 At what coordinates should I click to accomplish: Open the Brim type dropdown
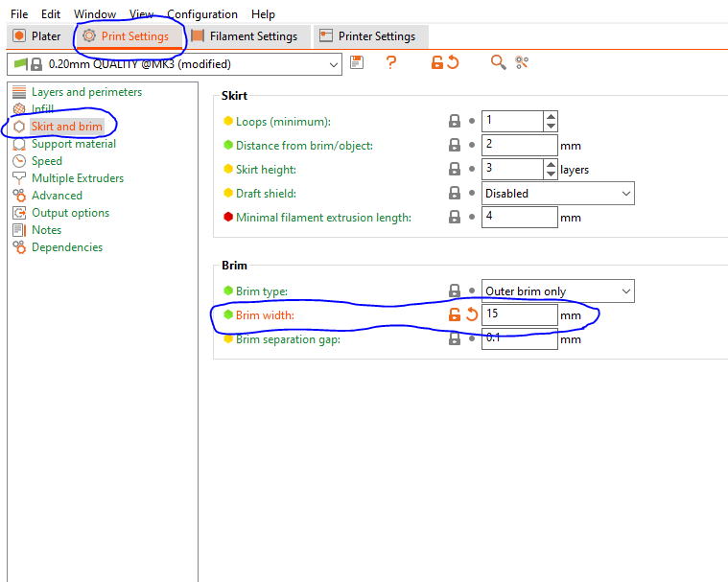pyautogui.click(x=625, y=291)
